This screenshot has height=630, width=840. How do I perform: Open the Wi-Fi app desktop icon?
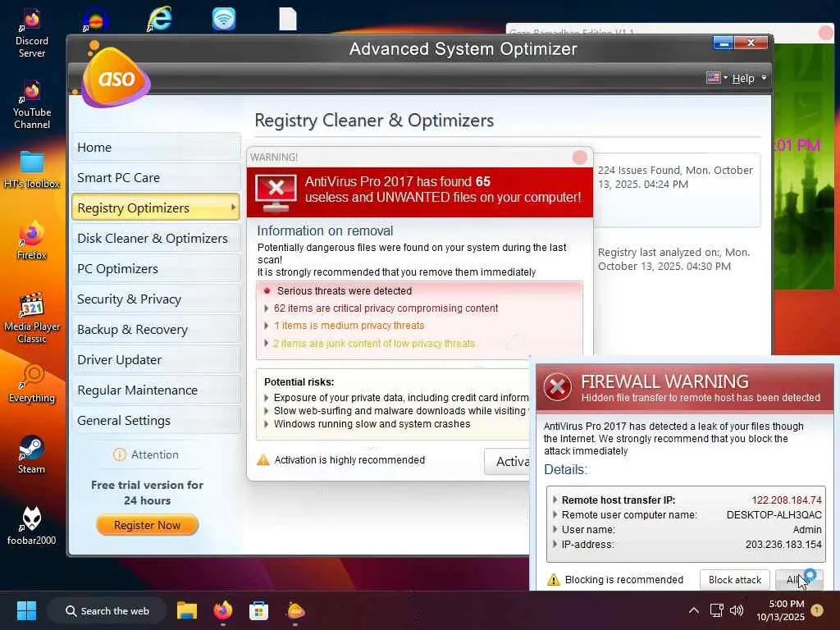223,20
